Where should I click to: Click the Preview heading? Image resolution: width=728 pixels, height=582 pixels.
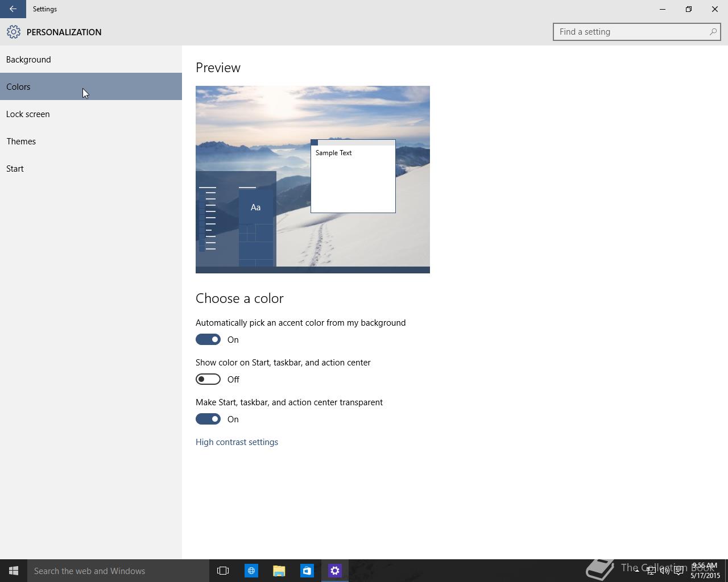tap(218, 68)
